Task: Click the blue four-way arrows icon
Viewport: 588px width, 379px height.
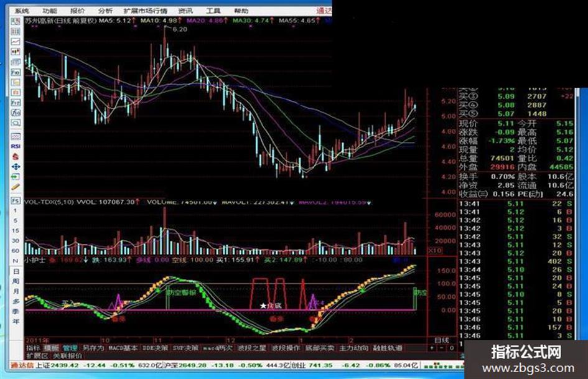Action: [x=16, y=167]
